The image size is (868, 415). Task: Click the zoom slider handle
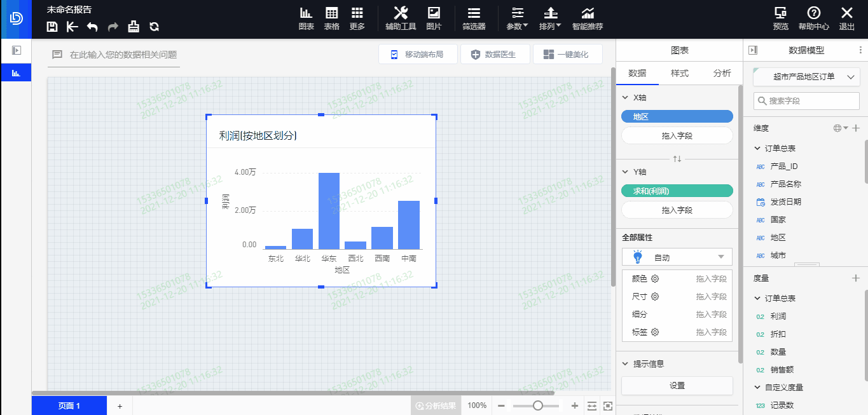pos(538,405)
